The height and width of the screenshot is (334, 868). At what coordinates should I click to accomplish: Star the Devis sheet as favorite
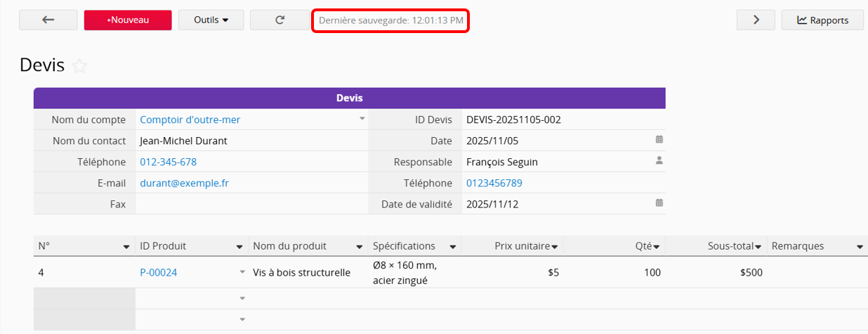point(80,66)
